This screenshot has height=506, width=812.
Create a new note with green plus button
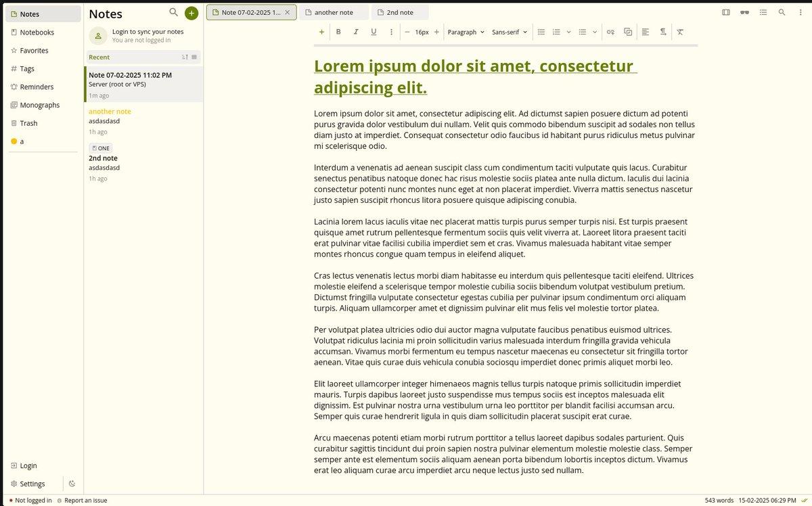[x=191, y=13]
